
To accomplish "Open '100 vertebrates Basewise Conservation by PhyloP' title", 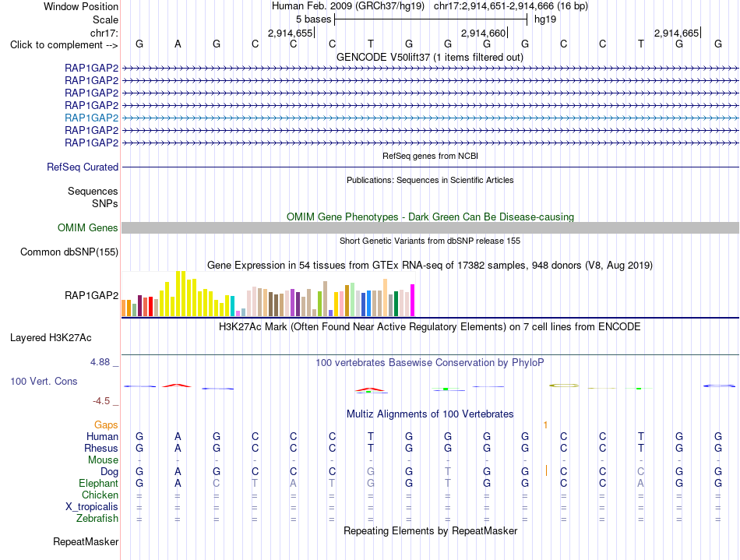I will pyautogui.click(x=429, y=363).
